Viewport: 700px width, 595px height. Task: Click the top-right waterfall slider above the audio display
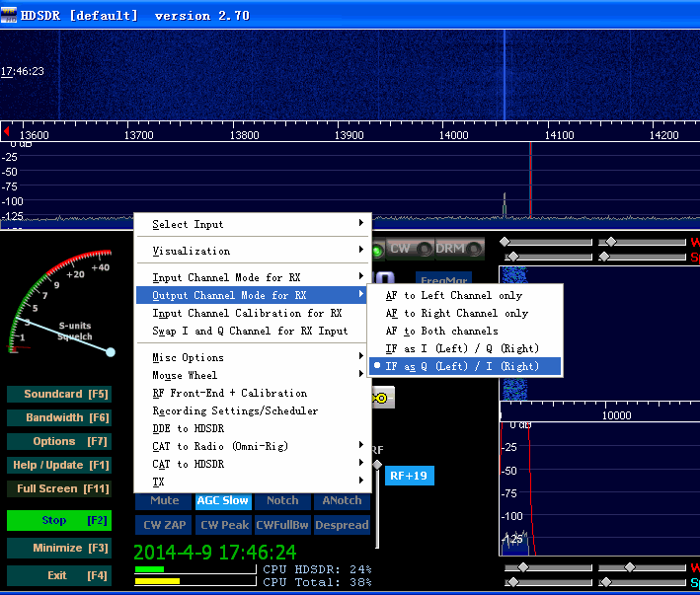click(x=643, y=242)
